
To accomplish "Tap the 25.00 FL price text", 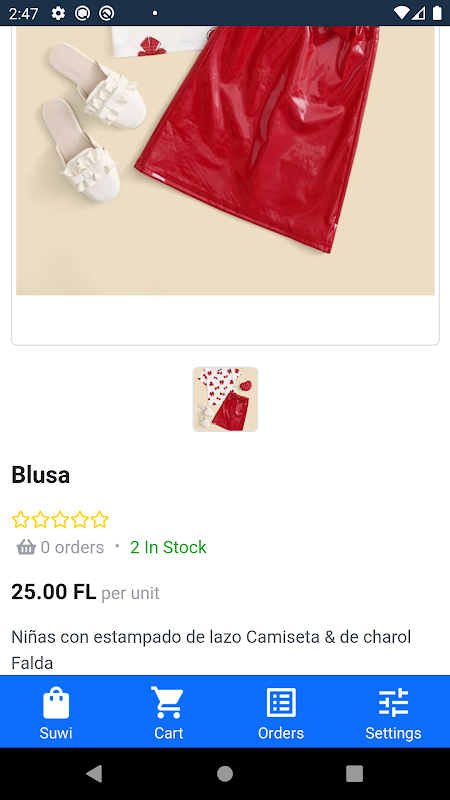I will (x=54, y=592).
